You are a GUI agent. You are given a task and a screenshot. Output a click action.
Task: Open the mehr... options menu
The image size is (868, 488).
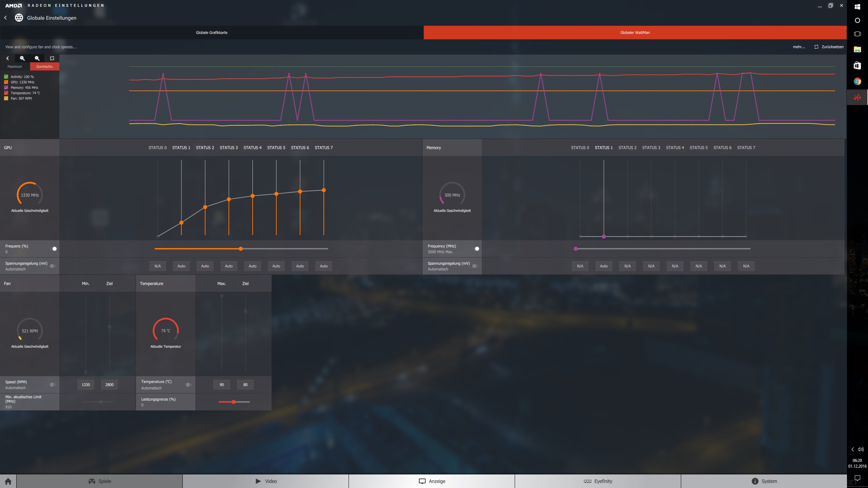[x=798, y=47]
